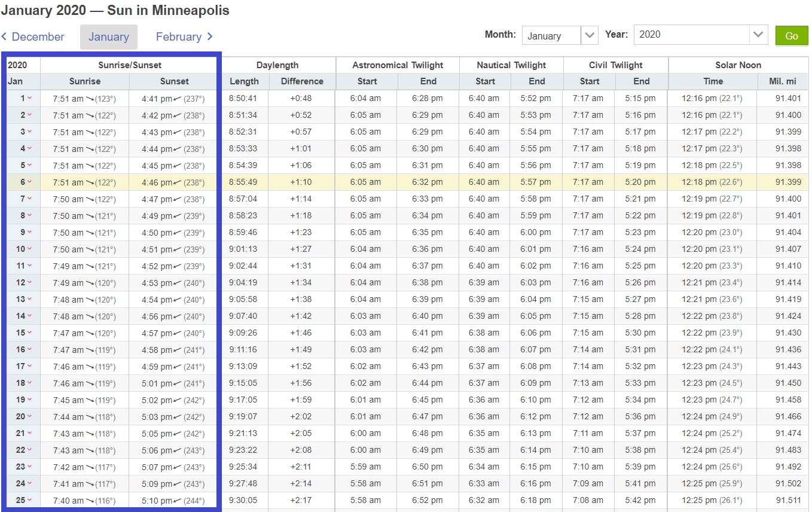This screenshot has height=512, width=812.
Task: Select the January tab
Action: (109, 36)
